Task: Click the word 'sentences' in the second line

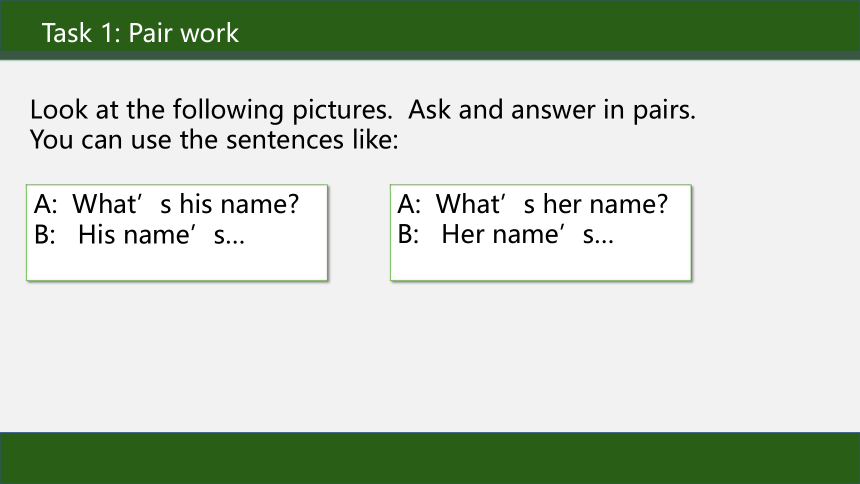Action: (x=285, y=140)
